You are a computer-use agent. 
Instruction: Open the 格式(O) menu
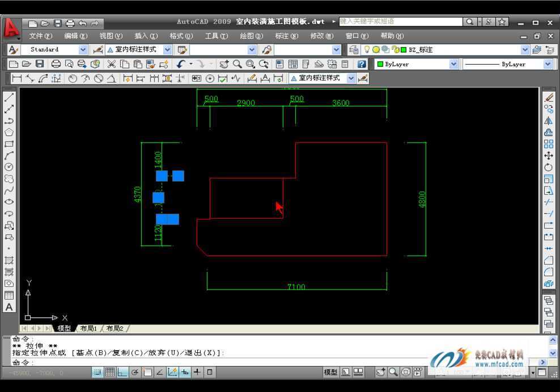pyautogui.click(x=181, y=36)
